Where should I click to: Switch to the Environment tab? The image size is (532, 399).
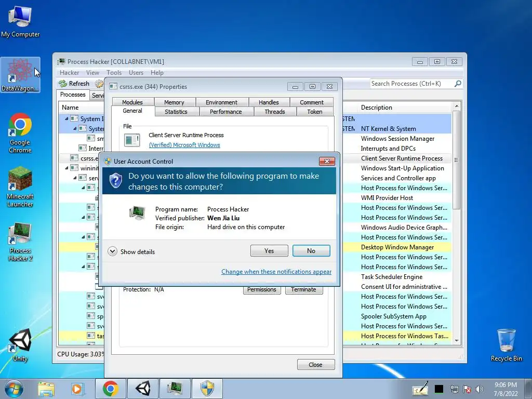tap(221, 102)
